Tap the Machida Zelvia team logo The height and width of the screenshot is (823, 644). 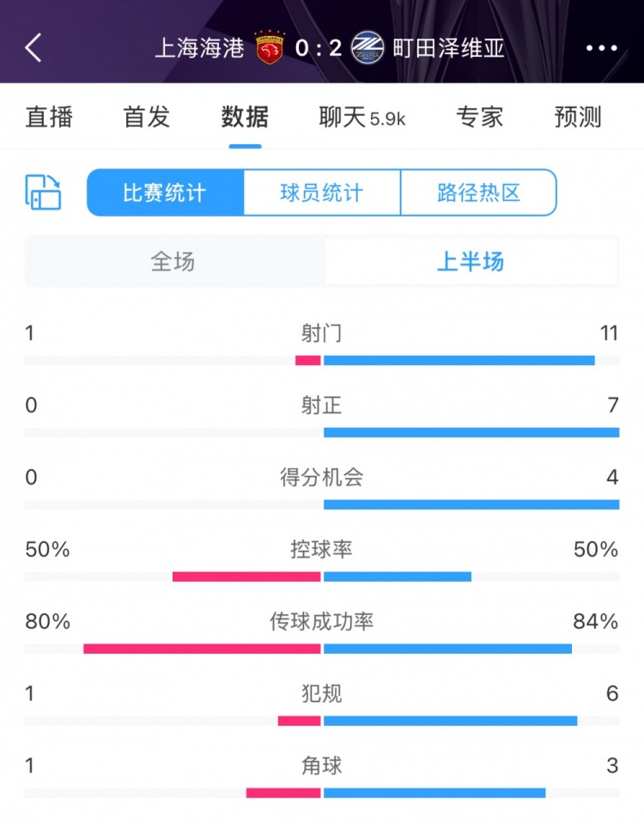pos(368,47)
